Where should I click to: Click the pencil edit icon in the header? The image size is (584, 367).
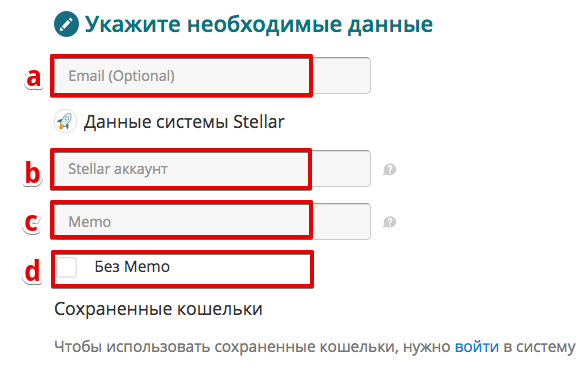(66, 24)
